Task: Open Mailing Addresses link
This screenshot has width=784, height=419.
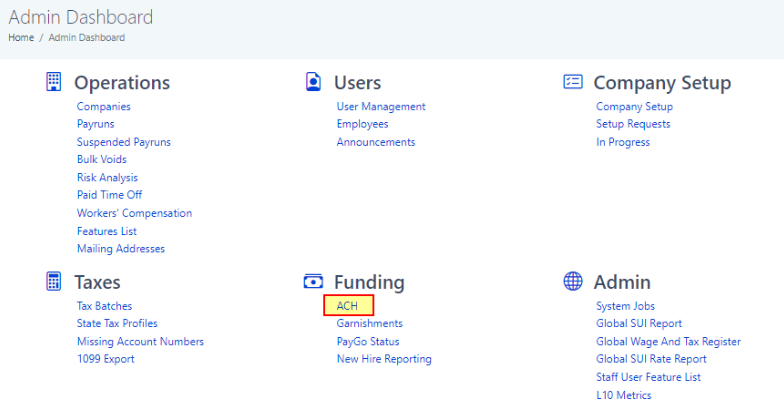Action: tap(120, 248)
